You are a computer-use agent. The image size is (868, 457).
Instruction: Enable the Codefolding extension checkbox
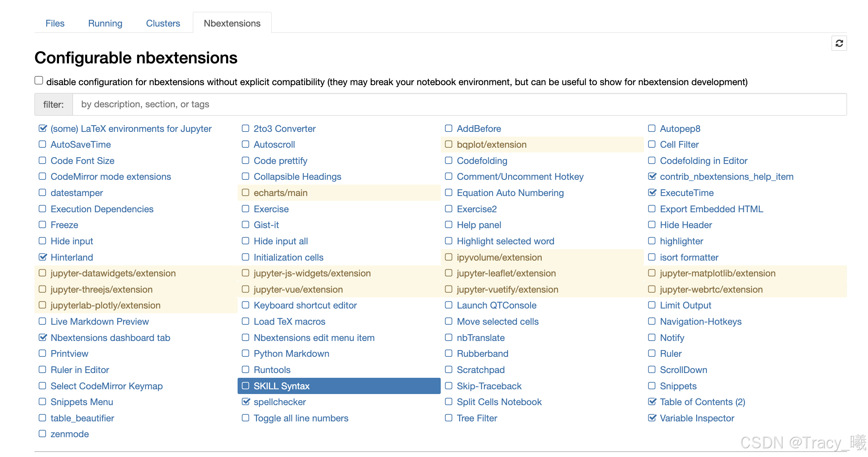coord(449,160)
